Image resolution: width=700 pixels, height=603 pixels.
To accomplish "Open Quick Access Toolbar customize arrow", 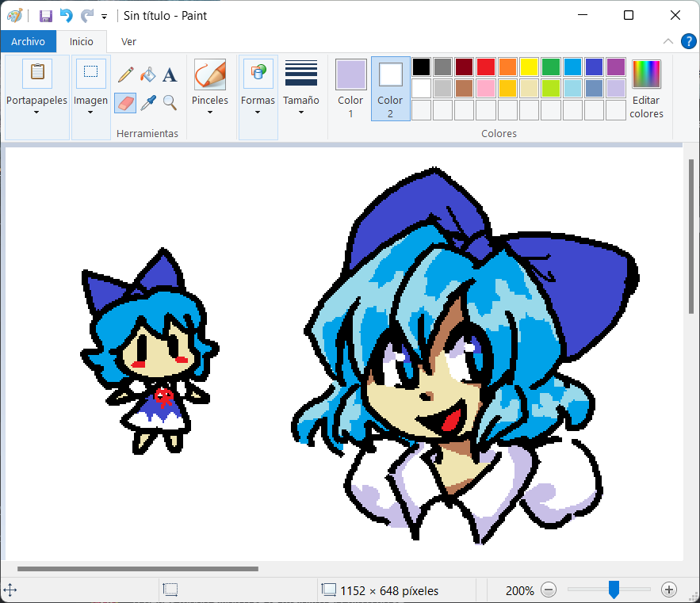I will pos(104,17).
